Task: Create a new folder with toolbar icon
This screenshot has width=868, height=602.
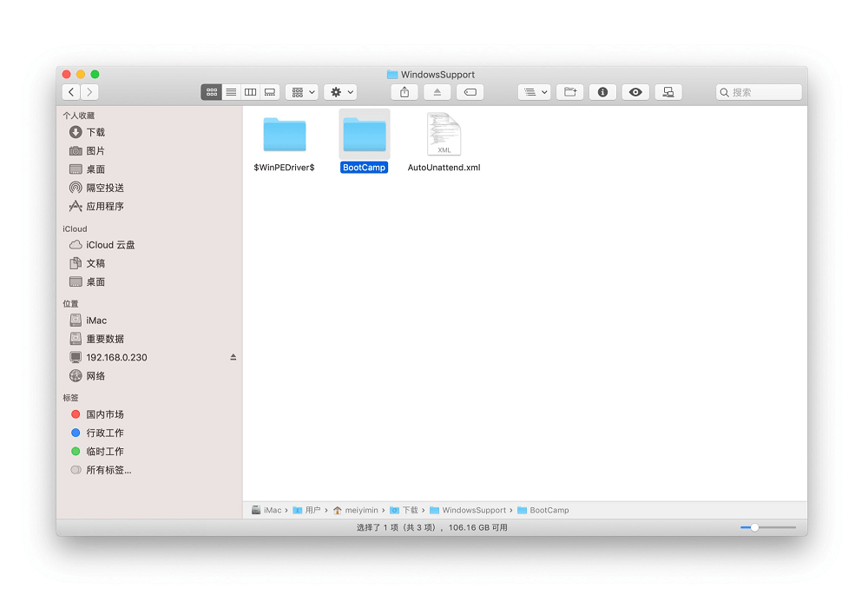Action: coord(569,92)
